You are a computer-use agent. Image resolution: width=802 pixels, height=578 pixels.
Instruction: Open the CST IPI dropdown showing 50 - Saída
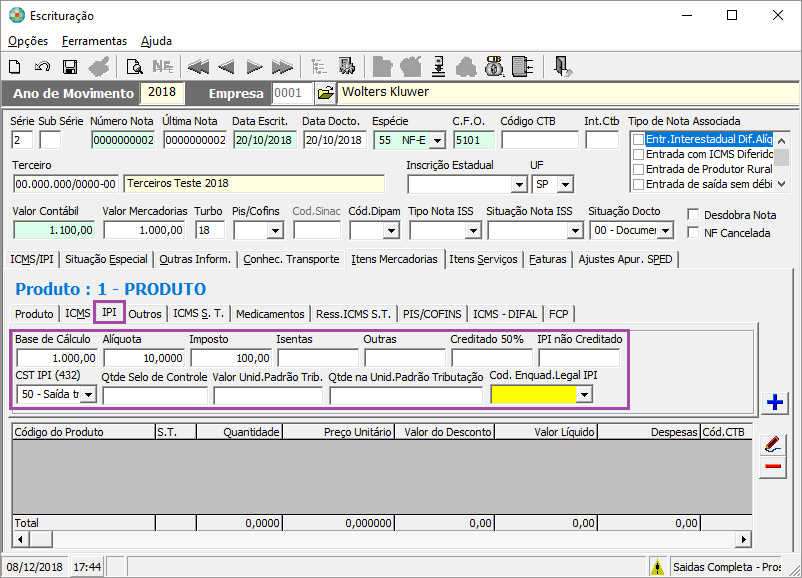(88, 394)
